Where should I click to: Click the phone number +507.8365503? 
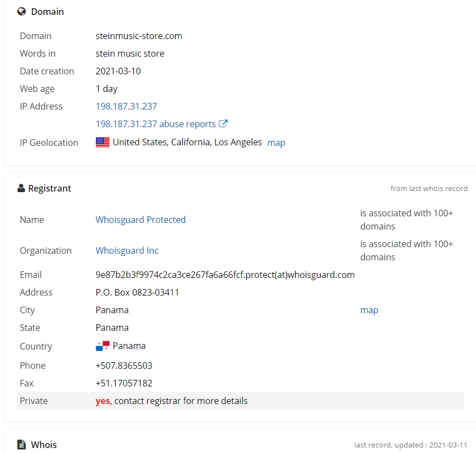coord(124,365)
